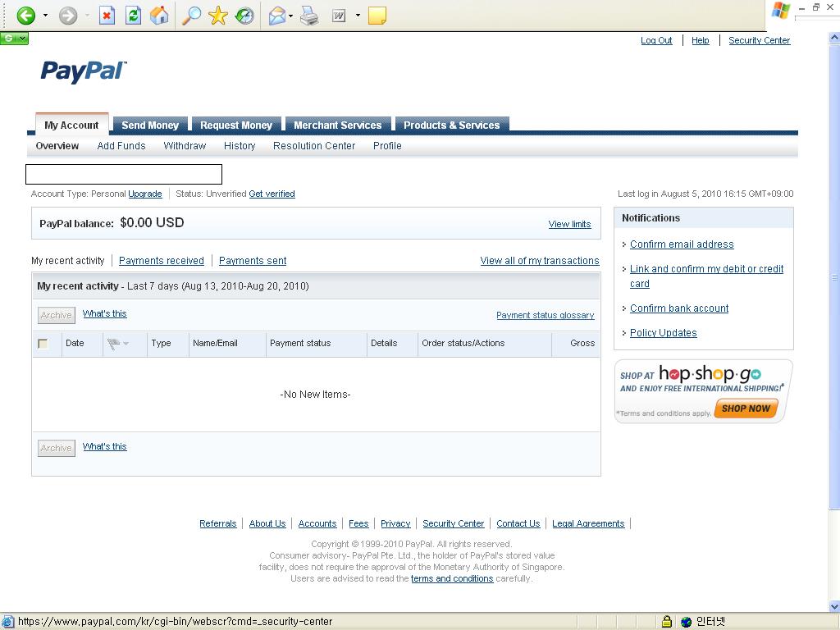Click the Internet zone globe icon
The image size is (840, 630).
point(687,622)
